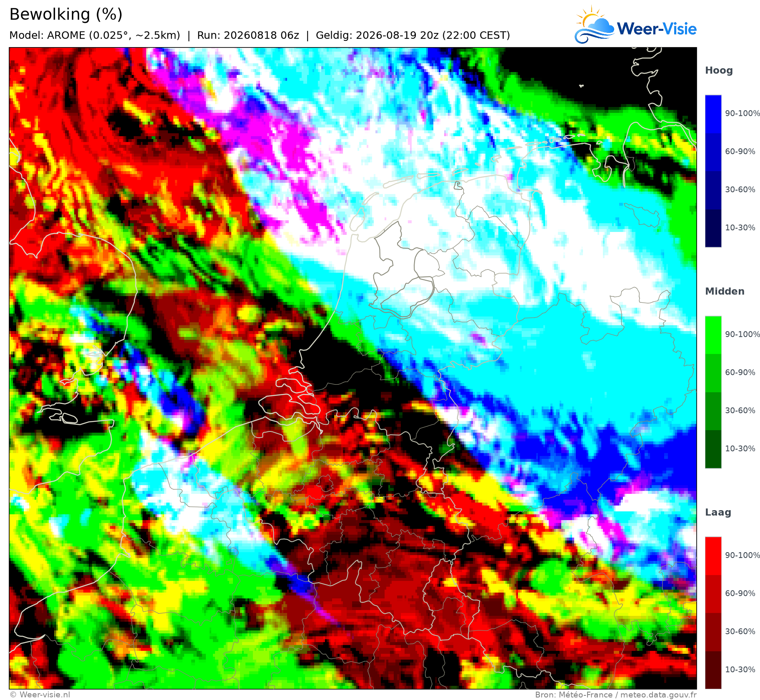The image size is (760, 700).
Task: Open the © Weer-visie.nl copyright link
Action: [40, 695]
